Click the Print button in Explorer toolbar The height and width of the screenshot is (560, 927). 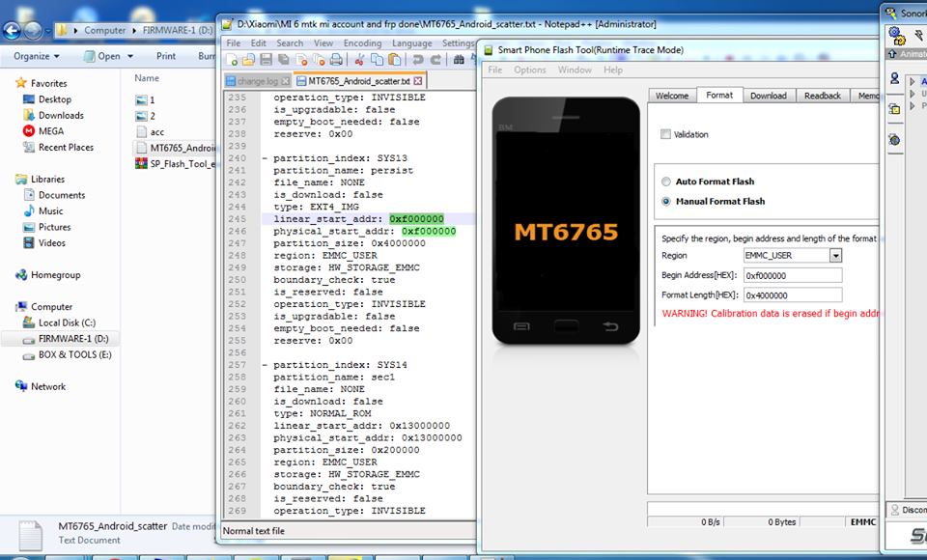click(165, 56)
